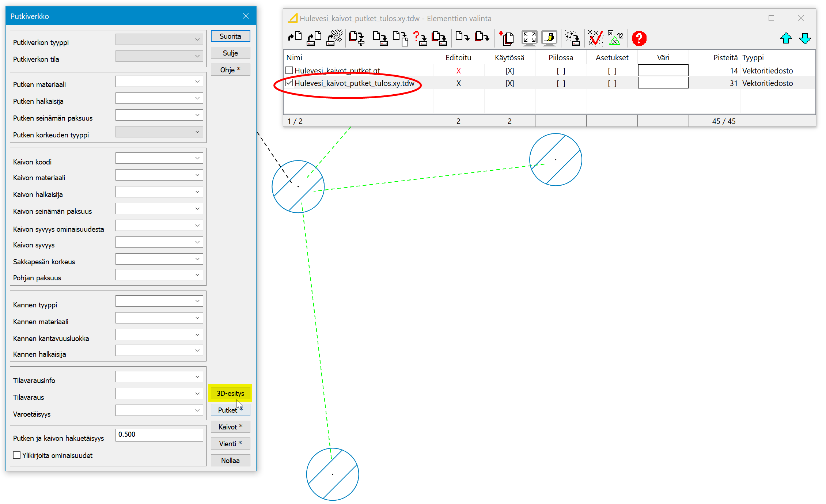826x504 pixels.
Task: Click the red check mark points icon
Action: click(595, 38)
